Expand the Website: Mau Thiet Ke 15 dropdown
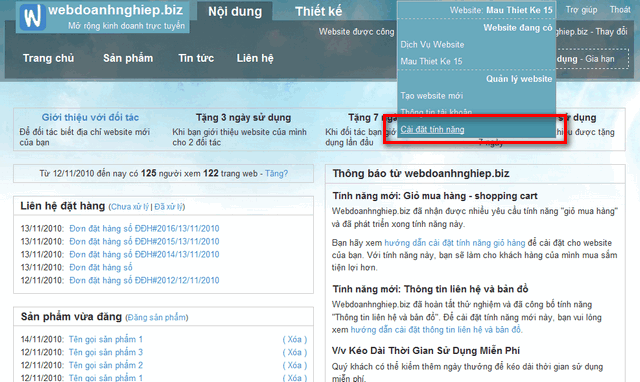This screenshot has width=640, height=382. pyautogui.click(x=501, y=10)
